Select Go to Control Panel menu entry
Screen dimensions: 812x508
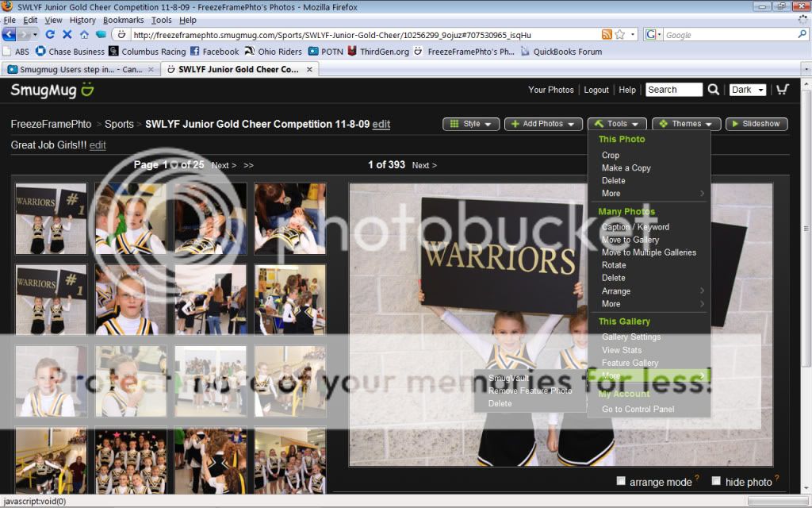(638, 410)
